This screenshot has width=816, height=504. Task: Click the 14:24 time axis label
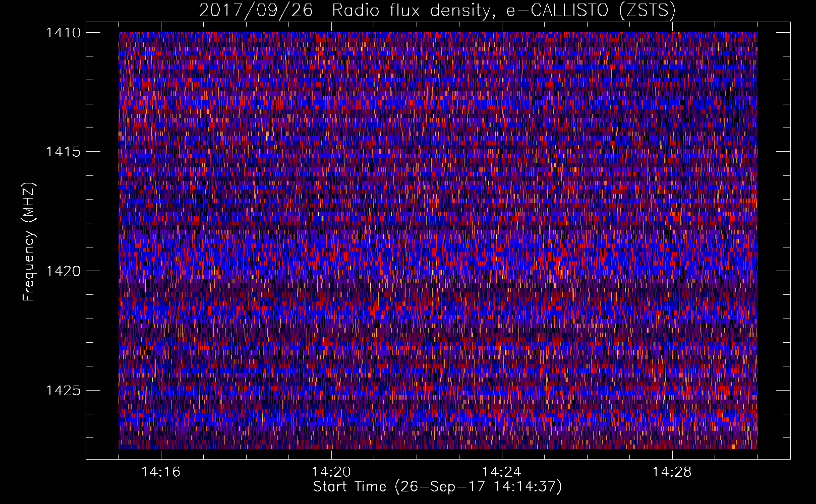pyautogui.click(x=502, y=472)
